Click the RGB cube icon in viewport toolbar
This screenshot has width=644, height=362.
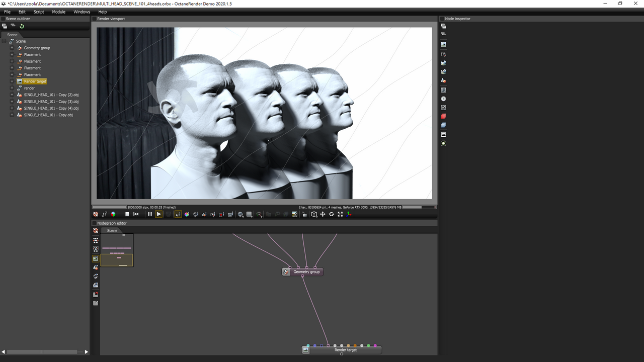[x=113, y=214]
